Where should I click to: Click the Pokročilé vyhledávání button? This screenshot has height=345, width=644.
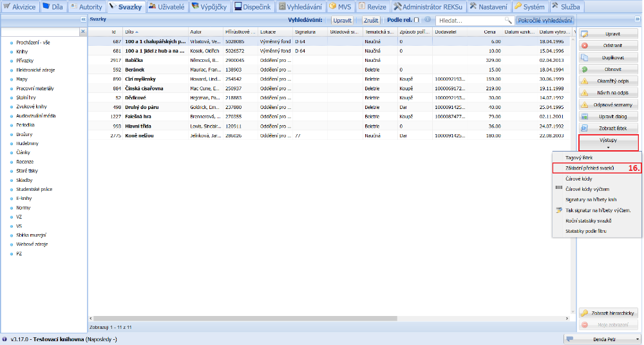(545, 21)
